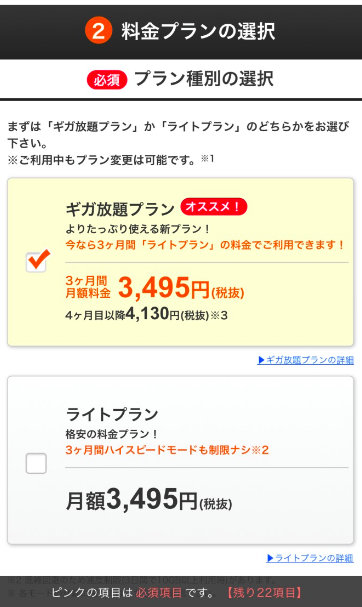Click the orange step 2 number icon
This screenshot has width=362, height=607.
98,30
